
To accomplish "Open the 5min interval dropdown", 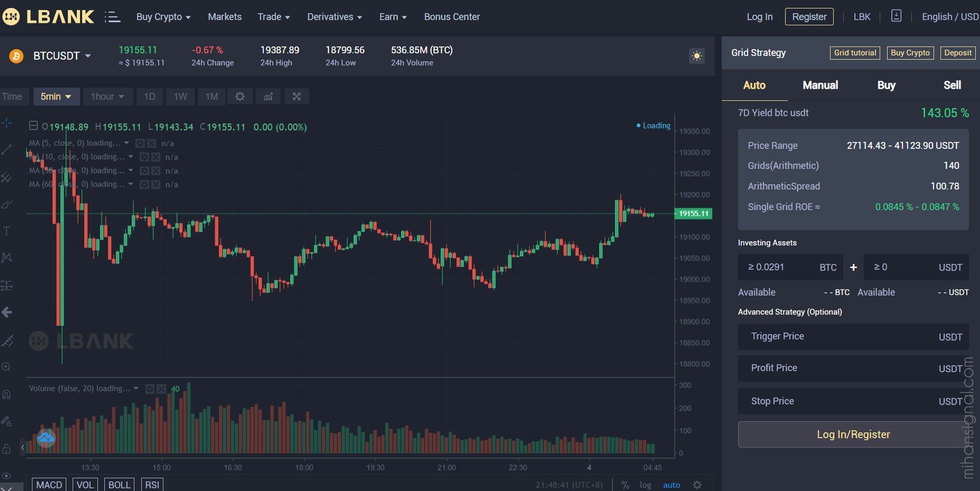I will coord(56,96).
